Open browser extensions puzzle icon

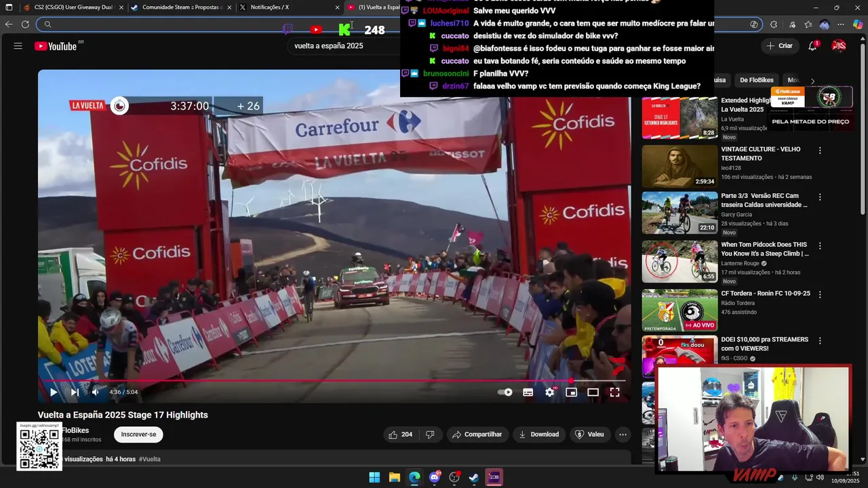(774, 24)
